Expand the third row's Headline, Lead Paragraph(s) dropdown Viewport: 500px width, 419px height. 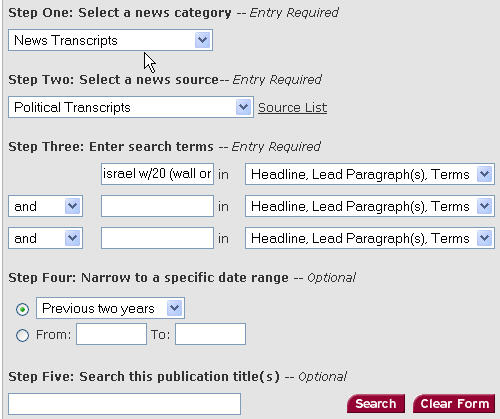pyautogui.click(x=370, y=238)
